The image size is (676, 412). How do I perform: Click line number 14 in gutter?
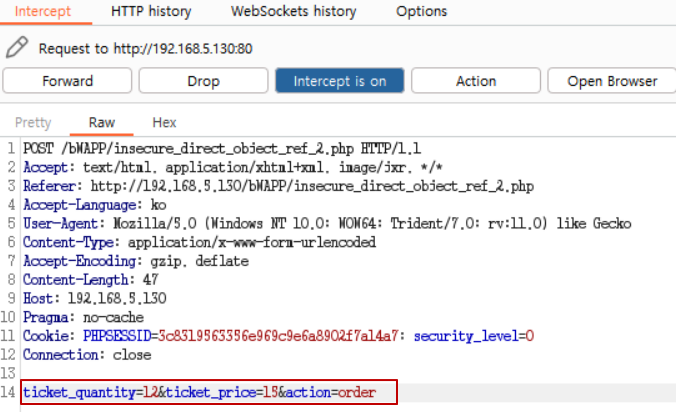(8, 392)
